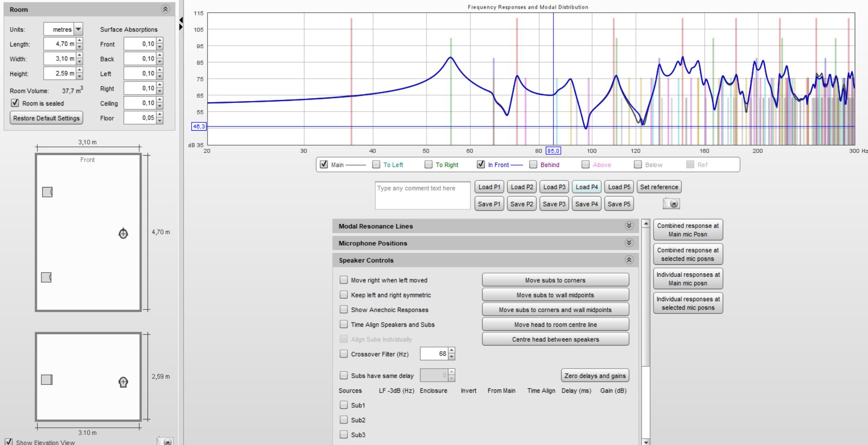
Task: Toggle Show Elevation View checkbox
Action: pos(9,442)
